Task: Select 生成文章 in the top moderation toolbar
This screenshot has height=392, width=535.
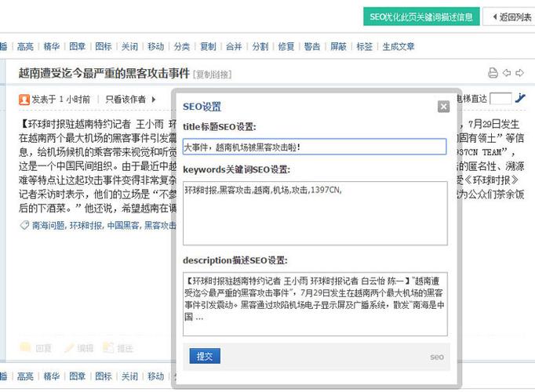Action: pos(399,47)
